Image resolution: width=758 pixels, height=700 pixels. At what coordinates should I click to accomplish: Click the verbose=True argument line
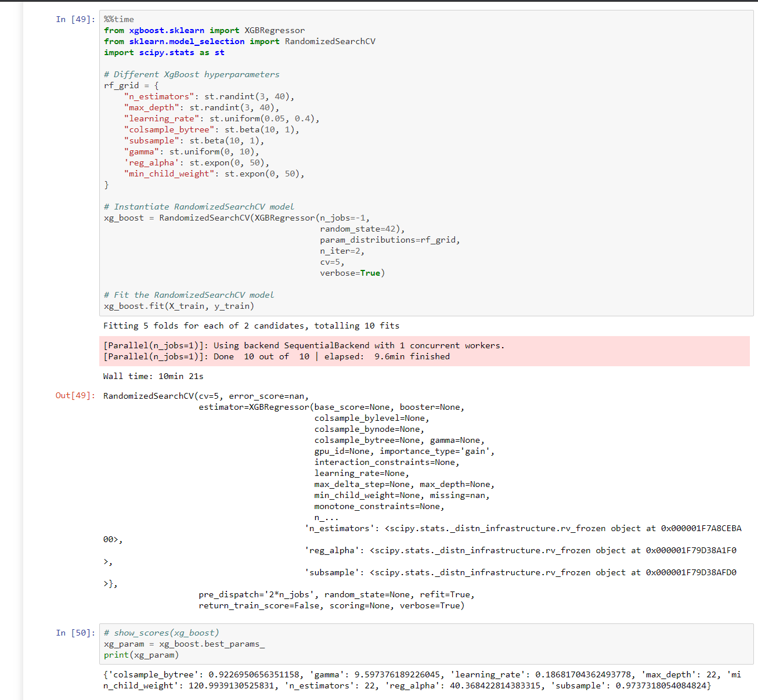(x=352, y=273)
